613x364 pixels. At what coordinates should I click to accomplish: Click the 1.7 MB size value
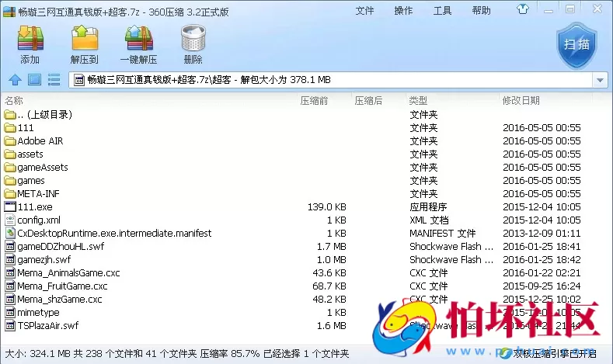332,247
